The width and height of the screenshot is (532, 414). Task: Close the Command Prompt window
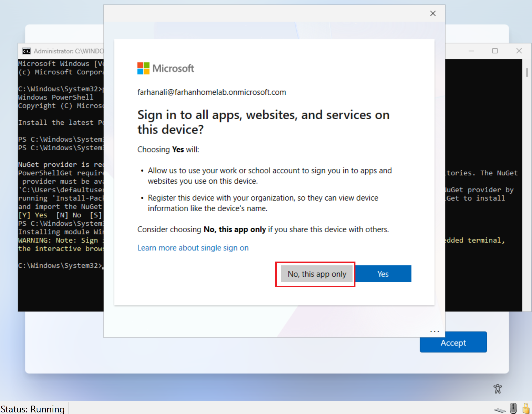(519, 51)
